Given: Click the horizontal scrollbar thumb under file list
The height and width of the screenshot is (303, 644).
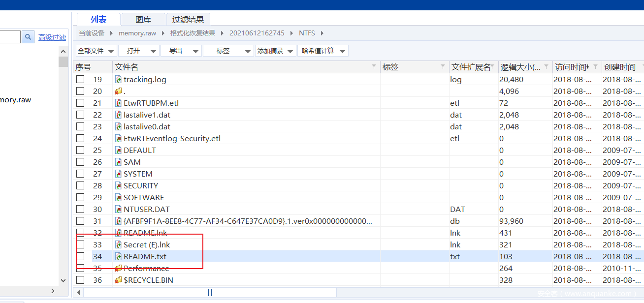Looking at the screenshot, I should click(x=210, y=292).
